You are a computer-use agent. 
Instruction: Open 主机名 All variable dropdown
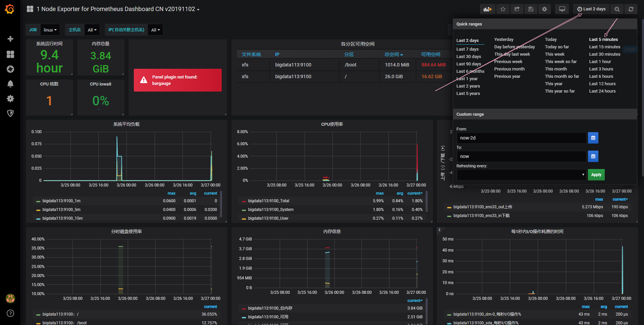coord(92,30)
